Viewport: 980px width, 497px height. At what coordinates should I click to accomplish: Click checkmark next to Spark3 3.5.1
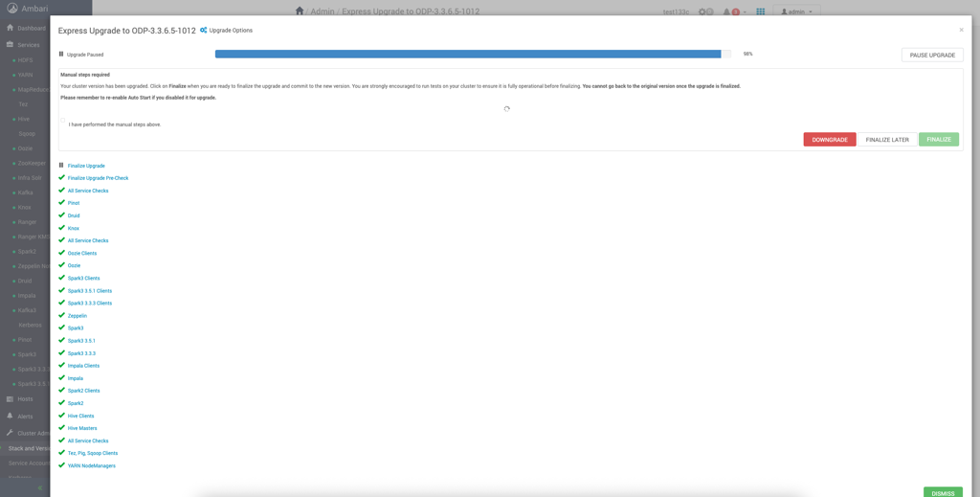[61, 340]
